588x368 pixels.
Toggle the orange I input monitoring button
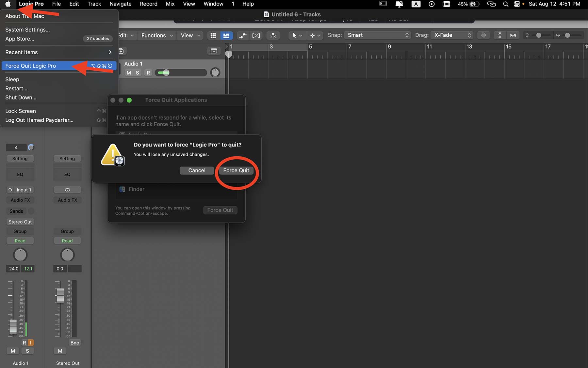tap(31, 342)
